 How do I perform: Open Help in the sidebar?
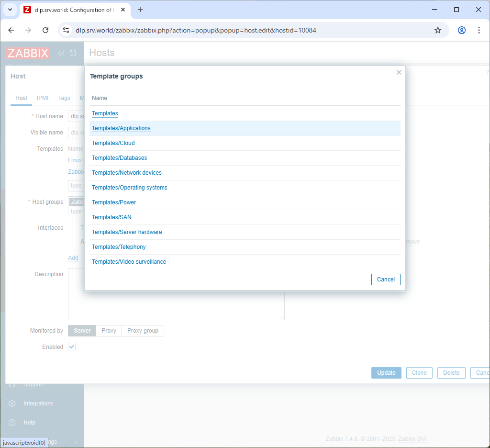coord(29,423)
